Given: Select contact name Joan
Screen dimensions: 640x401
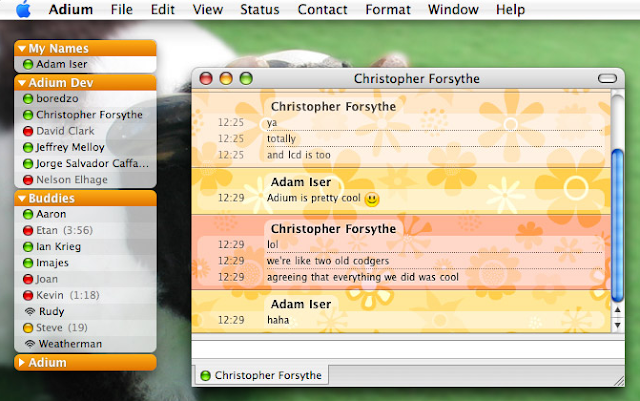Looking at the screenshot, I should coord(47,279).
